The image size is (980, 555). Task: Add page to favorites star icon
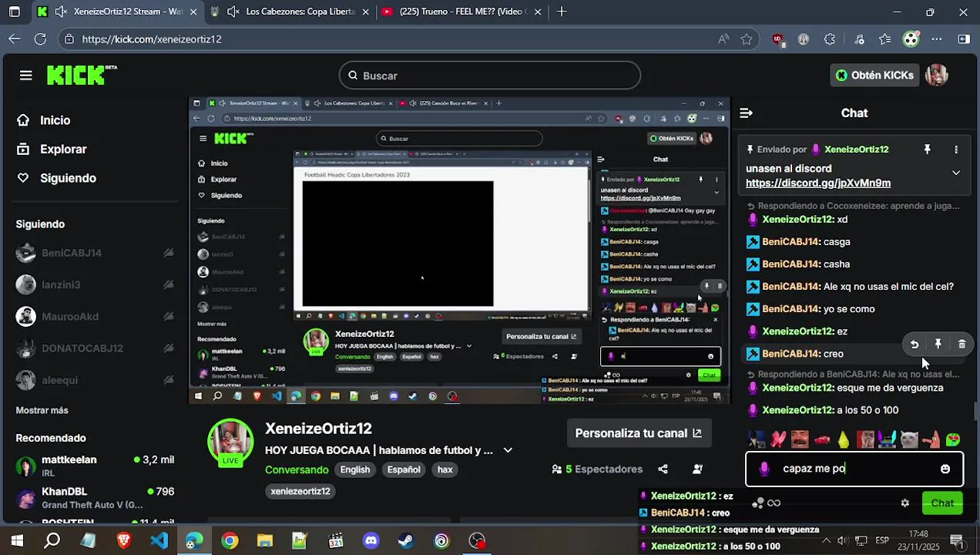click(746, 39)
